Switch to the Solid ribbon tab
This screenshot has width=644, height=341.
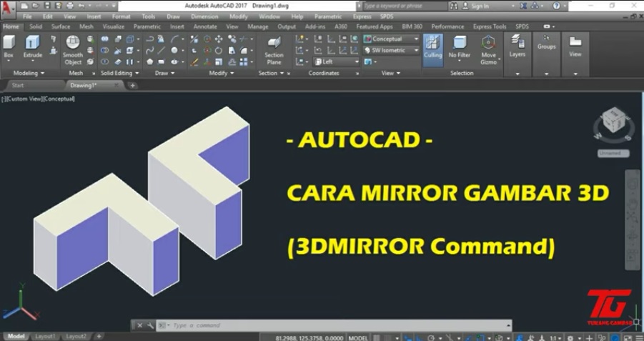pyautogui.click(x=36, y=26)
